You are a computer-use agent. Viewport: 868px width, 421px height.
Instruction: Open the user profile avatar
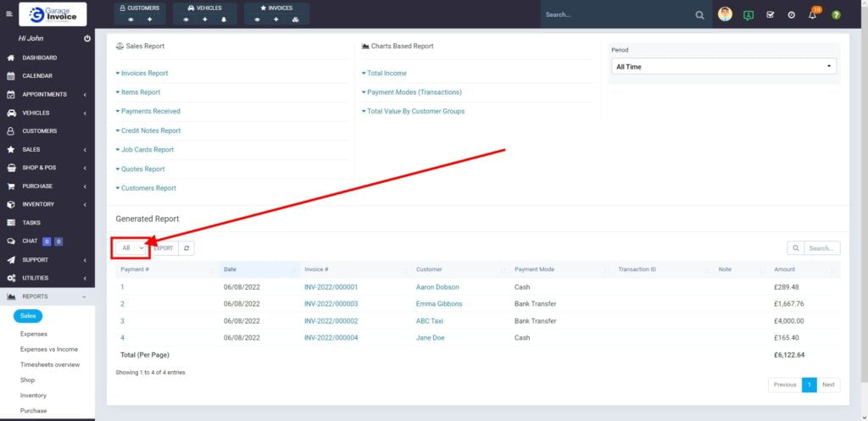(725, 14)
